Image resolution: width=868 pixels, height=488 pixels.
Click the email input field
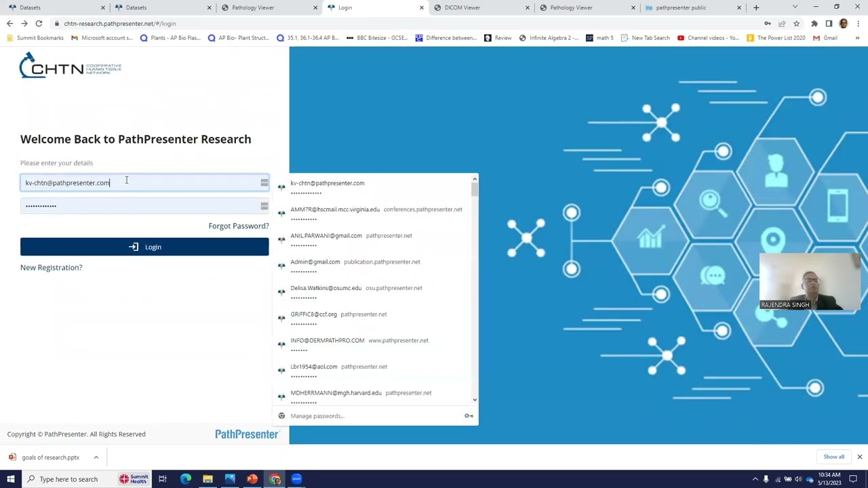click(144, 183)
